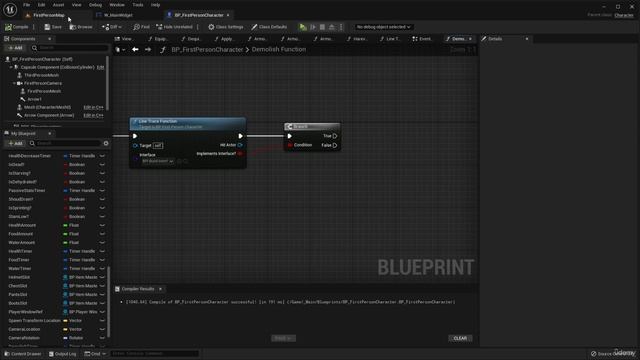
Task: Switch to the Viewport graph tab
Action: [x=124, y=39]
